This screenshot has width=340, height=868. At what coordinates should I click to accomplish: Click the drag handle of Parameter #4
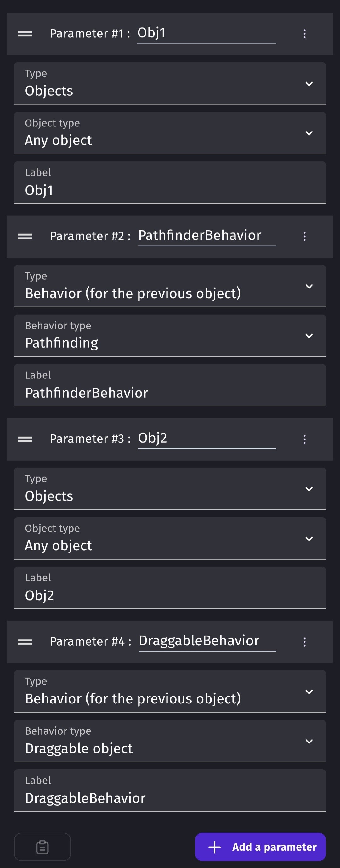(x=25, y=641)
